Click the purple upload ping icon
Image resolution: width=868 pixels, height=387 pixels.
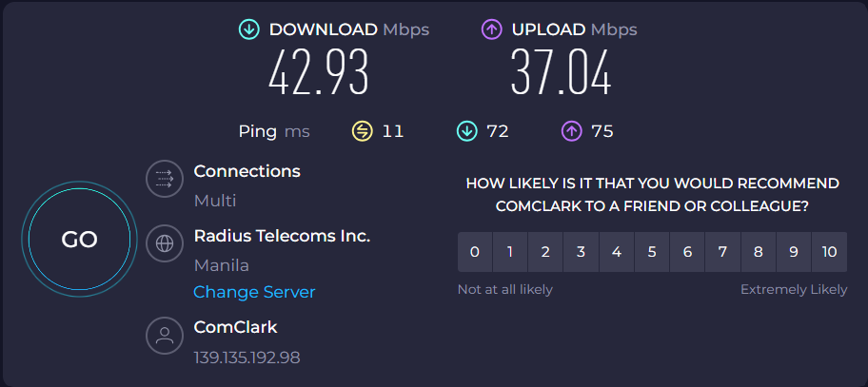(571, 131)
